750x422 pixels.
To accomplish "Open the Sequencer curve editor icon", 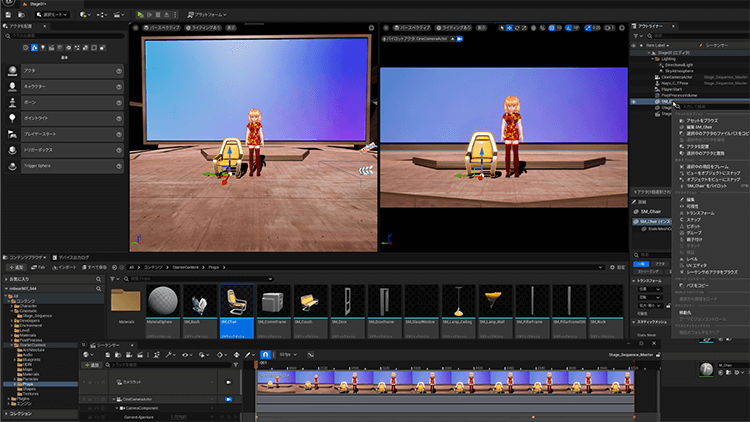I will 310,355.
